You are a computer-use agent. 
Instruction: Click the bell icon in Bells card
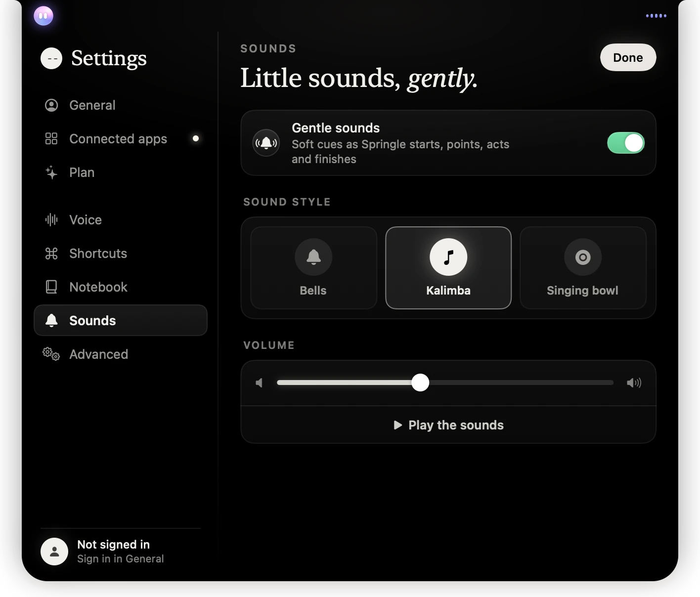[x=313, y=257]
